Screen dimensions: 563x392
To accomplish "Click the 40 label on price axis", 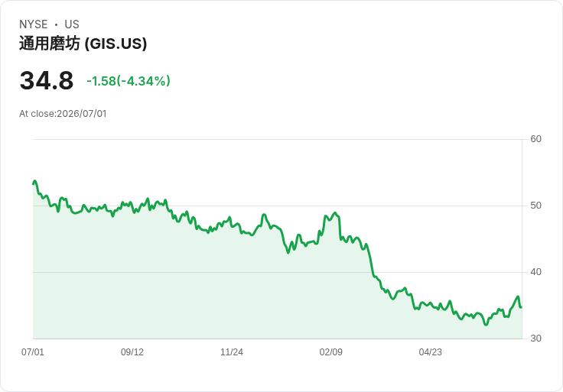I will pyautogui.click(x=535, y=272).
